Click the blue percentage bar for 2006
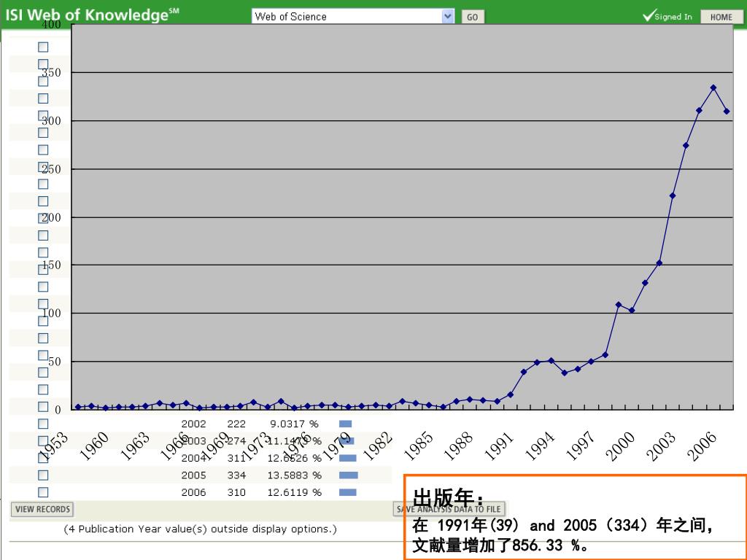747x560 pixels. pos(347,492)
